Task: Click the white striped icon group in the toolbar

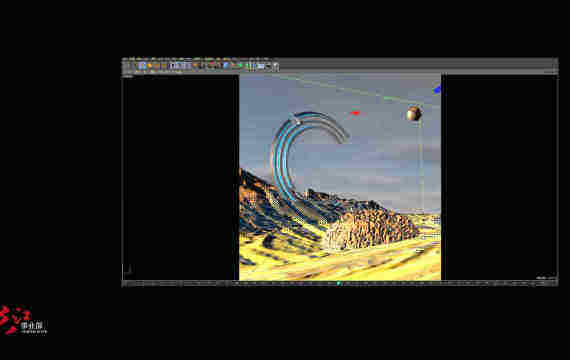Action: click(181, 66)
